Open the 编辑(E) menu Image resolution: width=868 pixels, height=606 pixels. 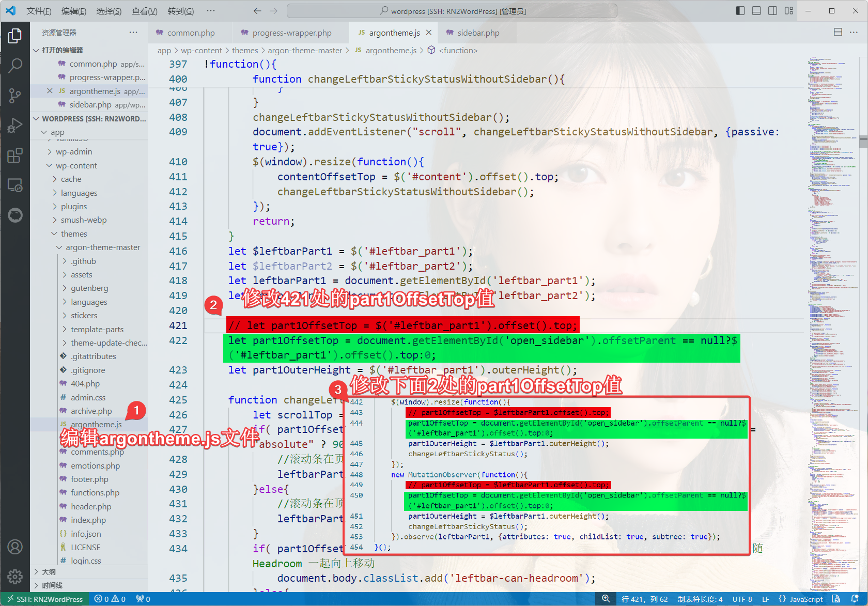tap(74, 11)
